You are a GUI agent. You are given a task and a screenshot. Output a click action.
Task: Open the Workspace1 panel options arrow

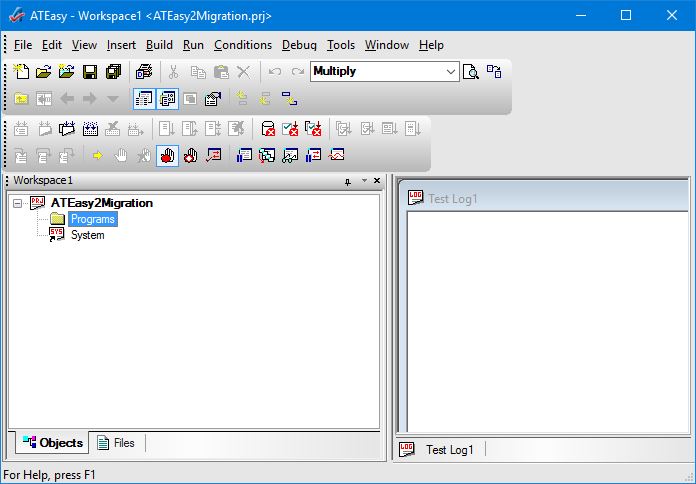point(364,180)
